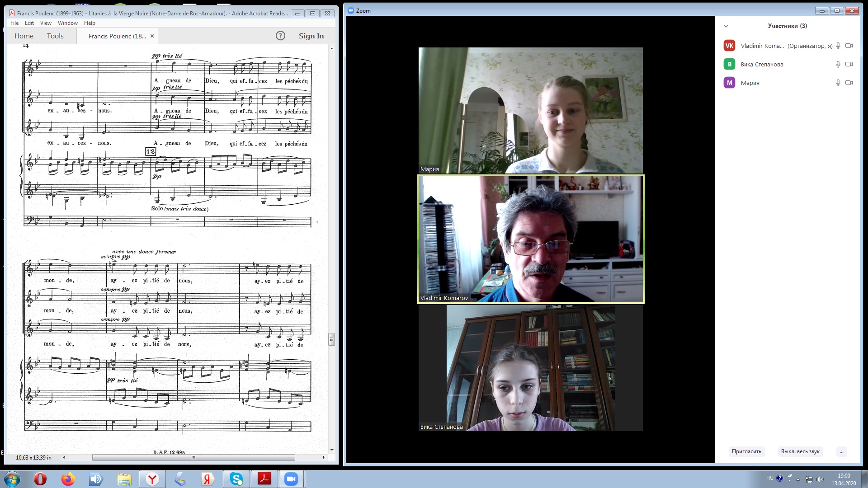Open the scanner app icon on taskbar

[180, 479]
